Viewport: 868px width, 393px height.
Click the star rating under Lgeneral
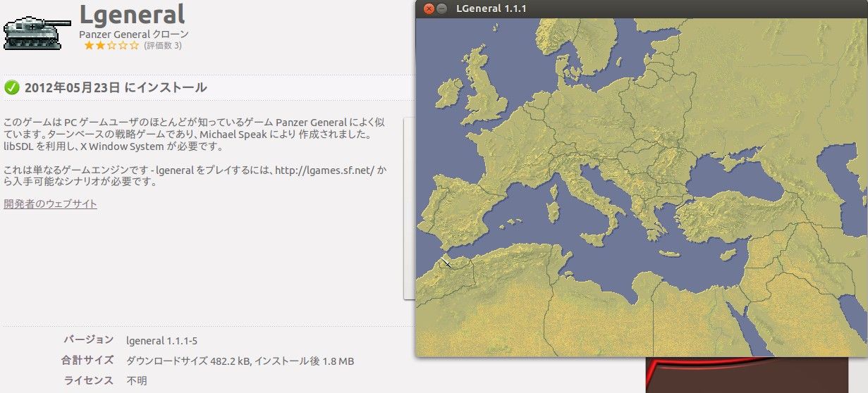(111, 46)
